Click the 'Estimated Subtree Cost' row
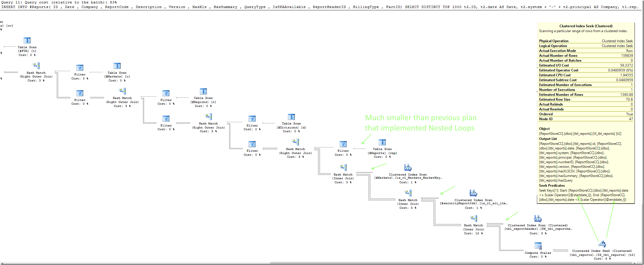 pos(586,80)
